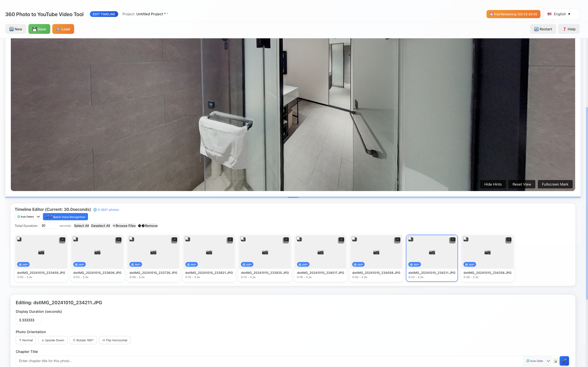
Task: Click Reset View on the panorama
Action: (521, 184)
